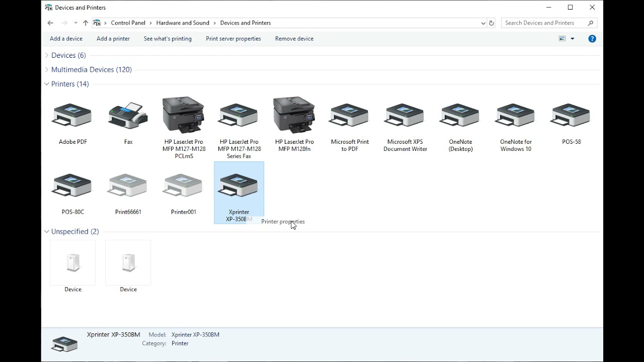Viewport: 644px width, 362px height.
Task: Click See what's printing
Action: tap(168, 39)
